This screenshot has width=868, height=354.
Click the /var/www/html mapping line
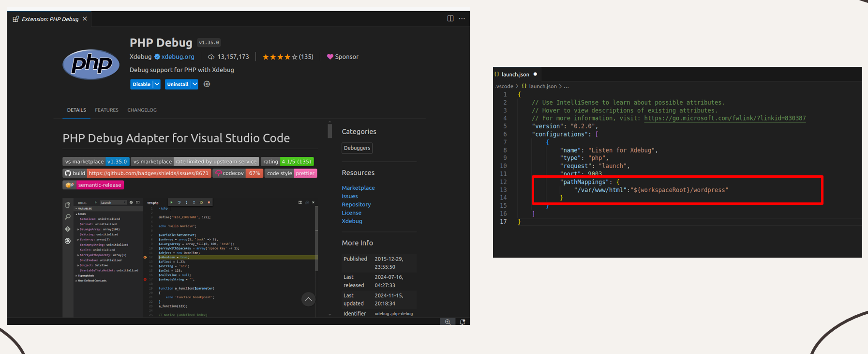point(651,190)
